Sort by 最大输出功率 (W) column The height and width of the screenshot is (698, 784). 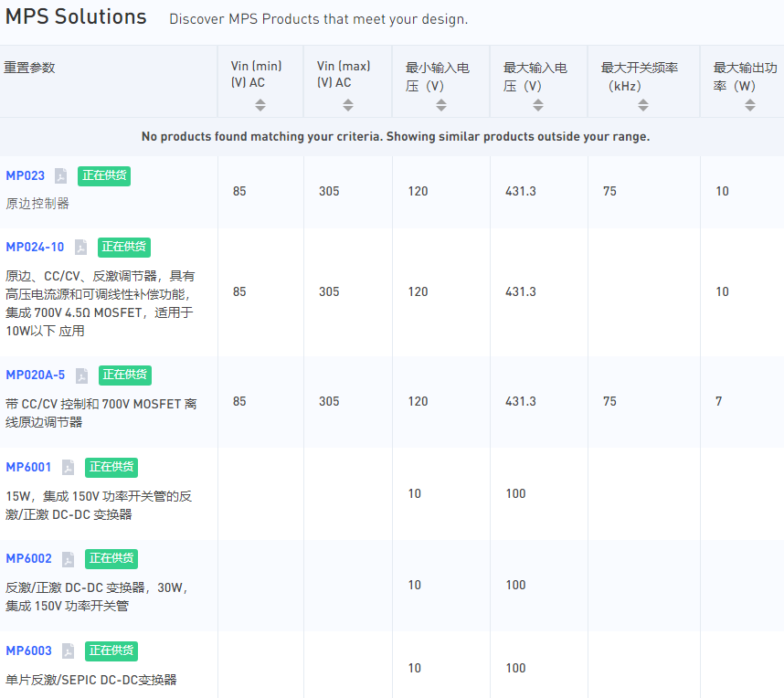(750, 105)
